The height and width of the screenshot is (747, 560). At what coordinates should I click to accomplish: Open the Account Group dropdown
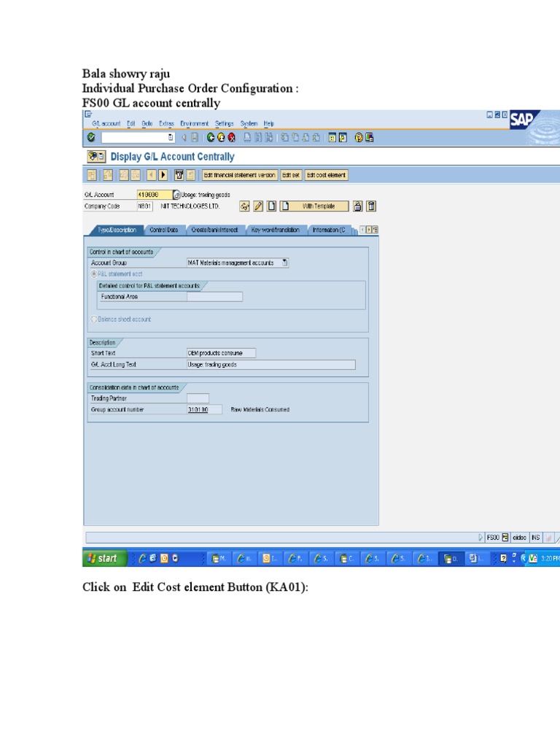285,263
